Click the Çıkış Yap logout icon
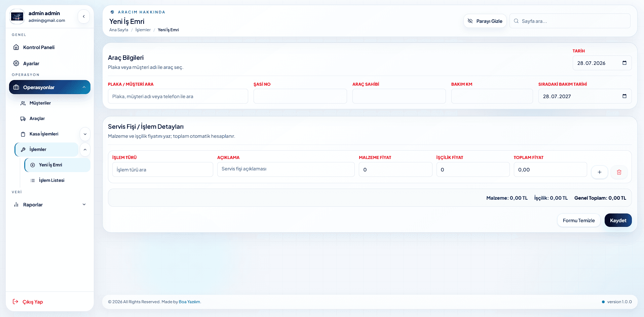Screen dimensions: 644x317 coord(15,302)
